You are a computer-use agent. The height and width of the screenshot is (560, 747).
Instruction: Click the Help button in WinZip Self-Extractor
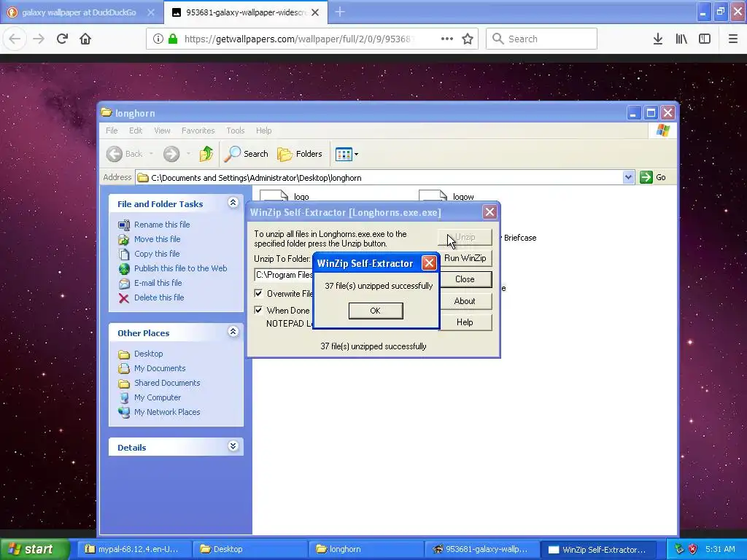tap(465, 322)
